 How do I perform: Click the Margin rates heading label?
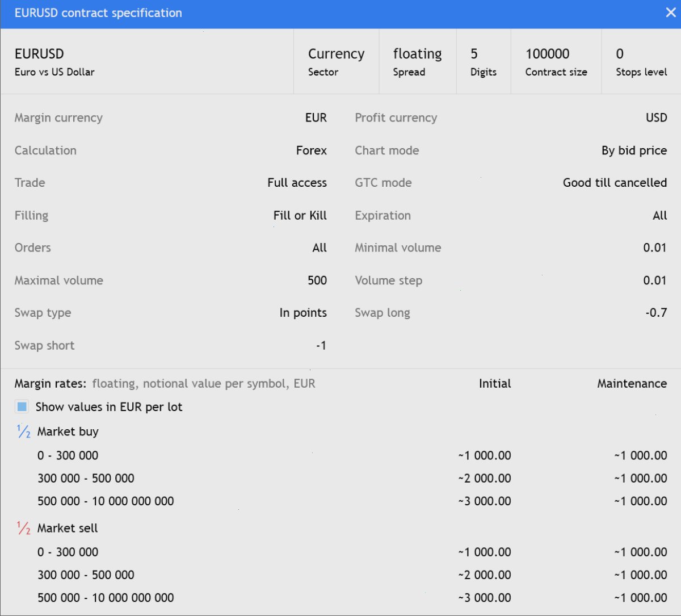(51, 384)
